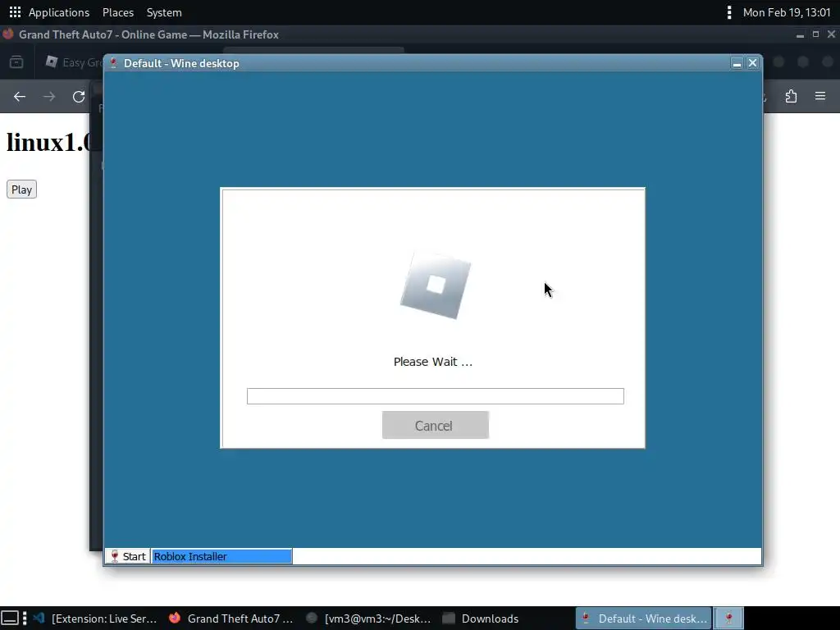The height and width of the screenshot is (630, 840).
Task: Switch to Downloads taskbar item
Action: coord(481,619)
